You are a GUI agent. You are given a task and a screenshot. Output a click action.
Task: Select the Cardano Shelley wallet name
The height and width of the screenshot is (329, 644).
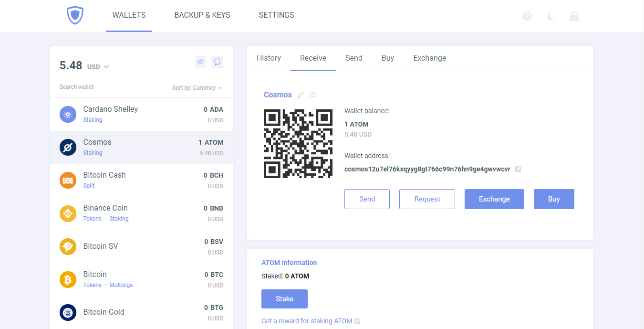pos(110,109)
